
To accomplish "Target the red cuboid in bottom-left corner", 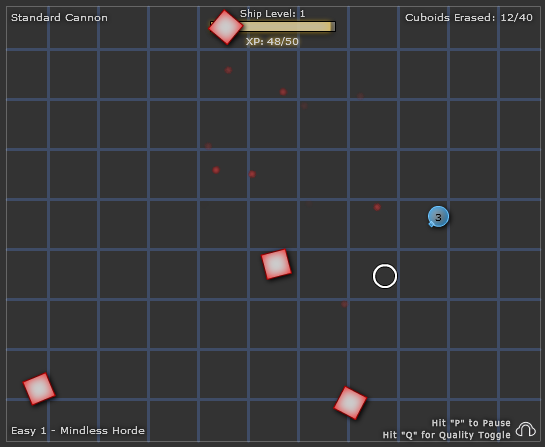I will [x=39, y=389].
